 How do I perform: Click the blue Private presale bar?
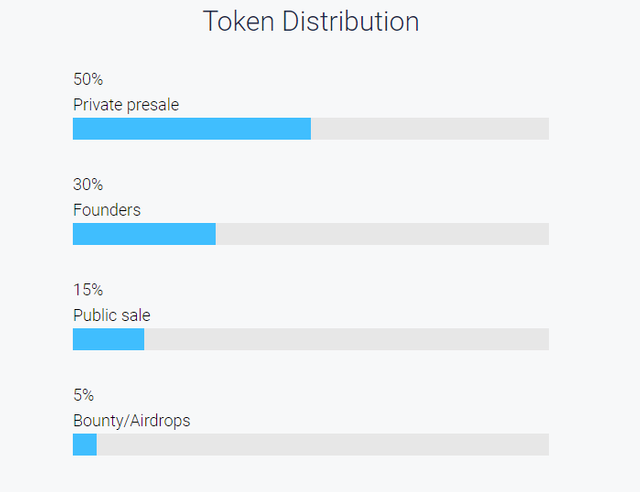click(x=192, y=129)
